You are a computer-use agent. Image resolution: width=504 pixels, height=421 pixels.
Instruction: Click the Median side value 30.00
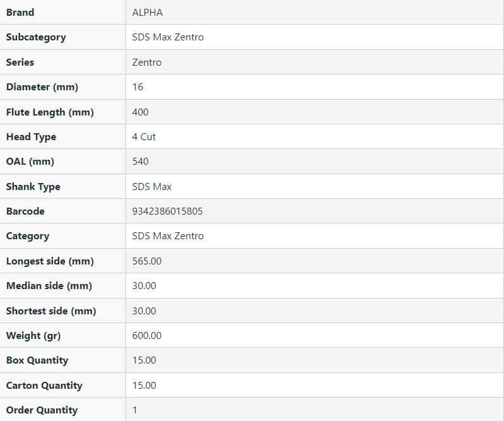coord(144,286)
